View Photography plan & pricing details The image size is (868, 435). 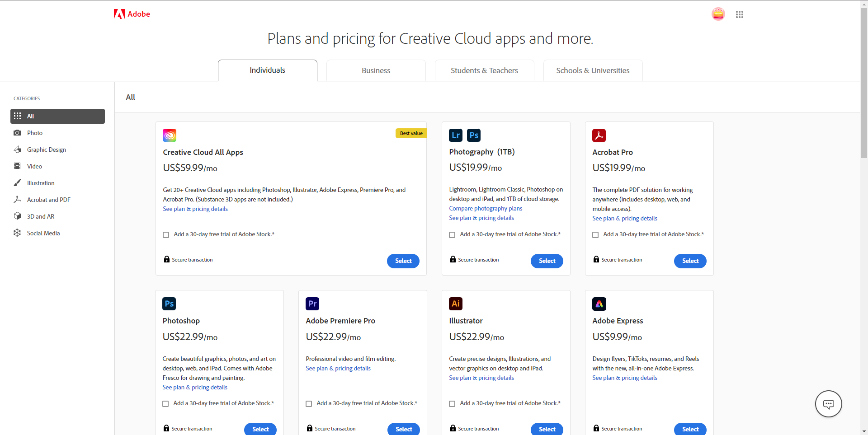point(481,218)
